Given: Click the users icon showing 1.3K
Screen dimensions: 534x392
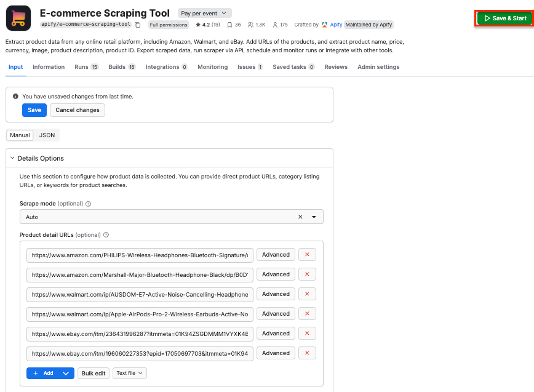Looking at the screenshot, I should pyautogui.click(x=251, y=25).
